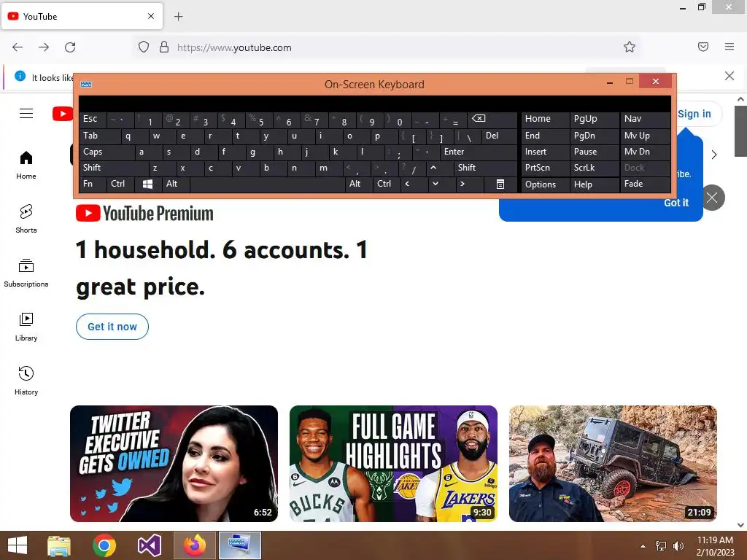Open the Jeep off-road video thumbnail
The image size is (747, 560).
[613, 464]
